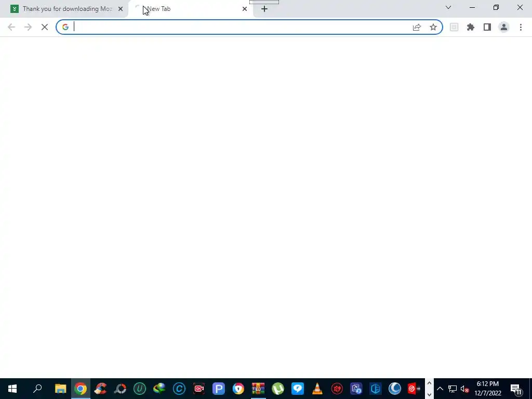Launch CCleaner from the taskbar
532x399 pixels.
[100, 389]
